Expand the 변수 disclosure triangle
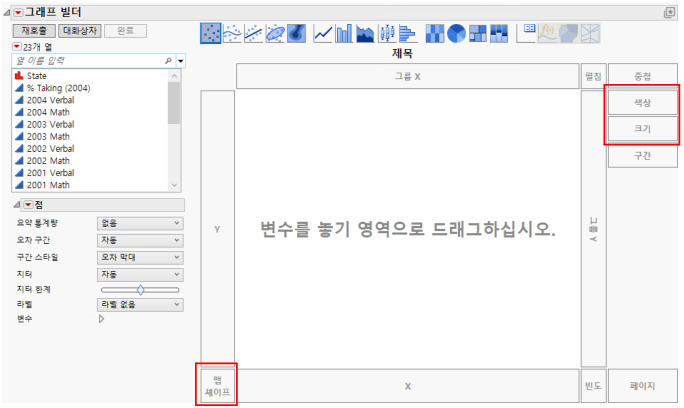The height and width of the screenshot is (408, 684). pyautogui.click(x=101, y=319)
